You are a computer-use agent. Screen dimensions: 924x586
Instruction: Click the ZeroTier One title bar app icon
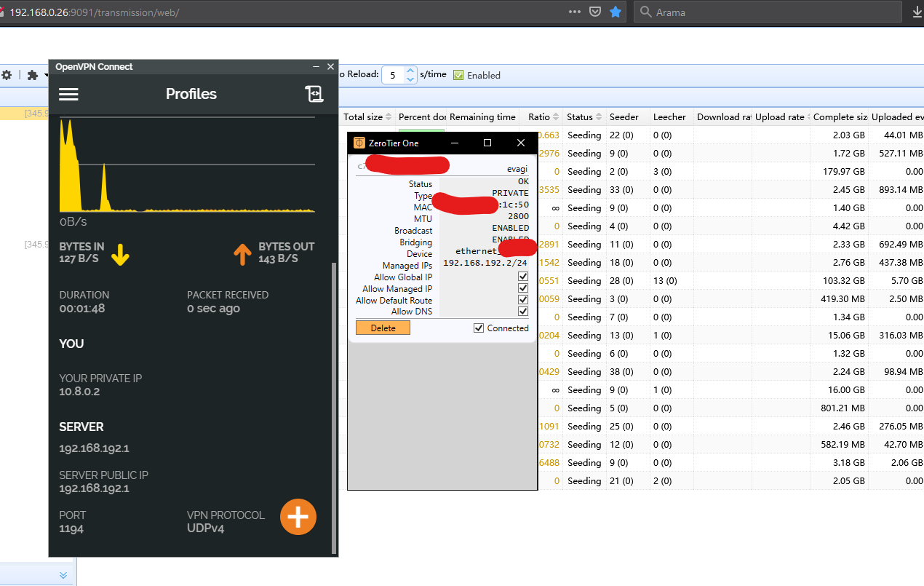point(359,143)
